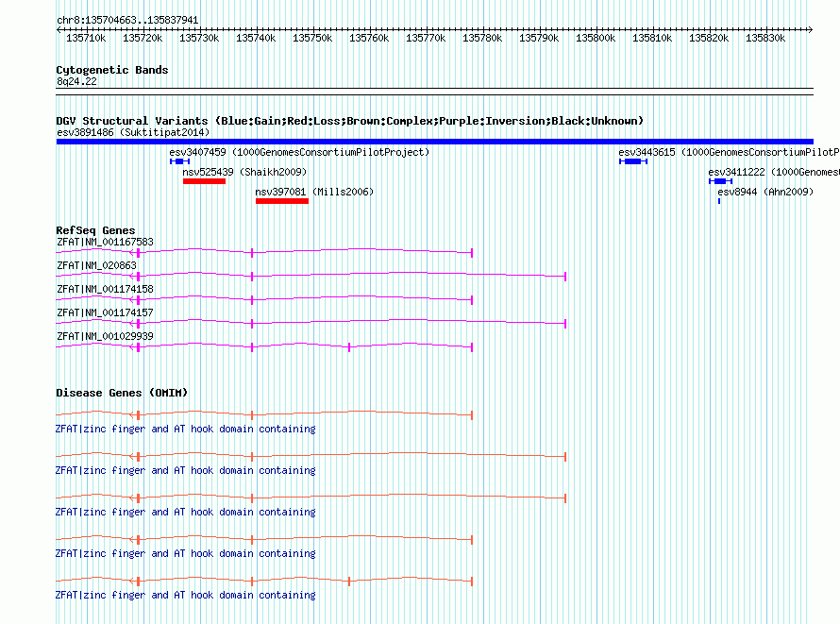This screenshot has width=840, height=624.
Task: Click the middle exon tick on NM_001029939
Action: pyautogui.click(x=349, y=347)
